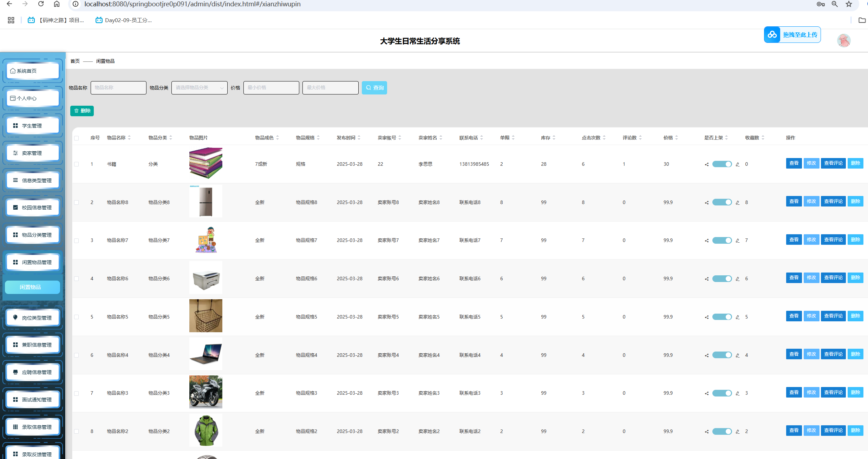
Task: Click the 最小价格 input field
Action: click(271, 88)
